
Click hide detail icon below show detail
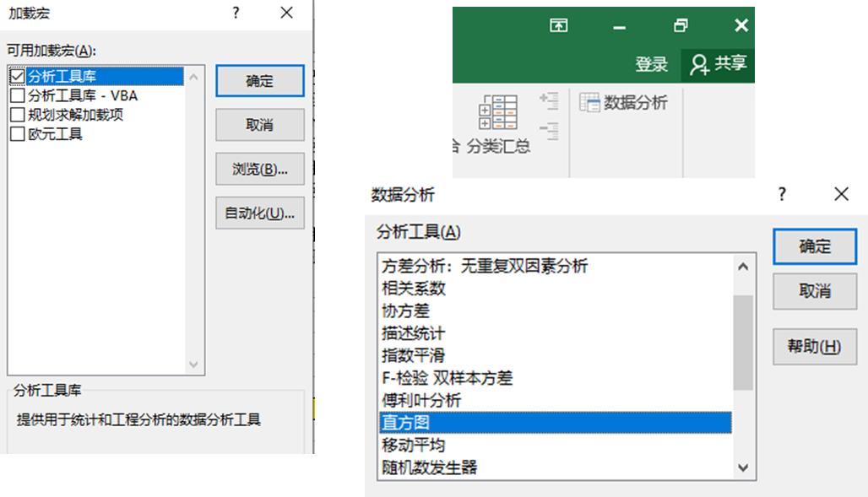click(x=549, y=131)
